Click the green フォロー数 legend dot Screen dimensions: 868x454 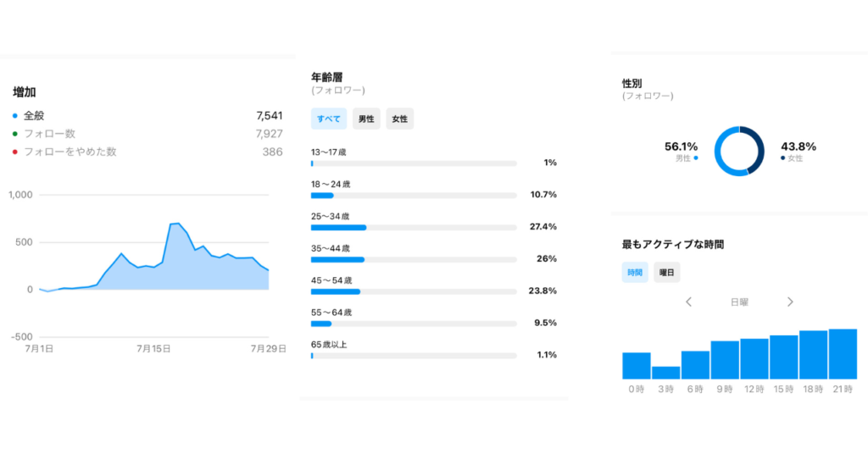[15, 134]
